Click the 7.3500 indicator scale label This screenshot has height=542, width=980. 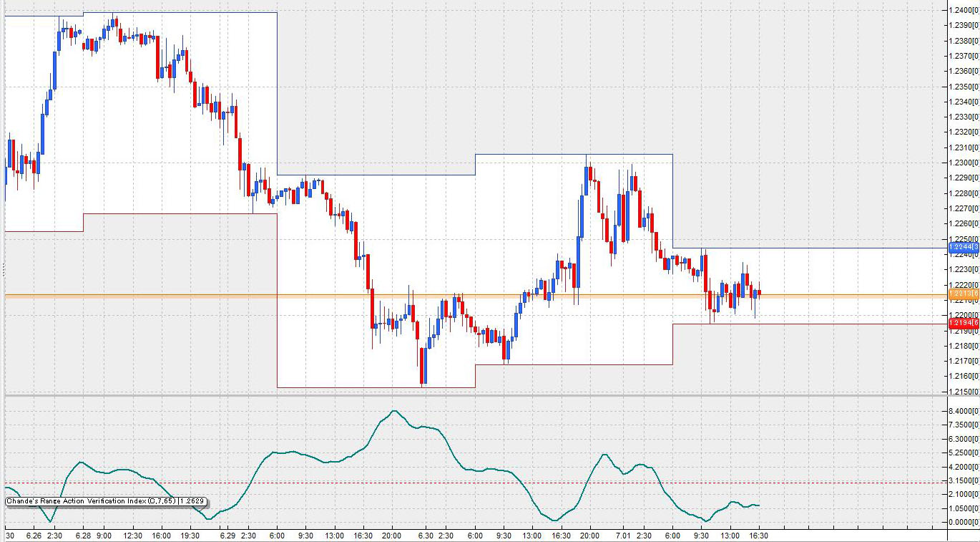point(964,425)
